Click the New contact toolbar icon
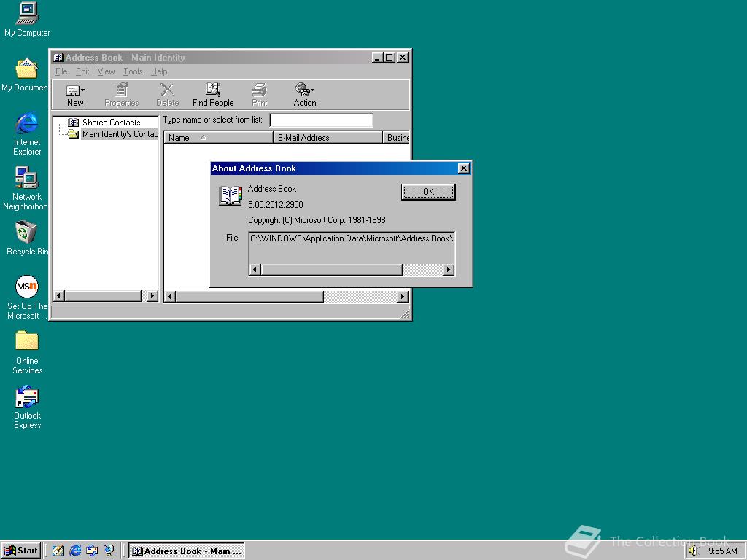 pos(72,90)
